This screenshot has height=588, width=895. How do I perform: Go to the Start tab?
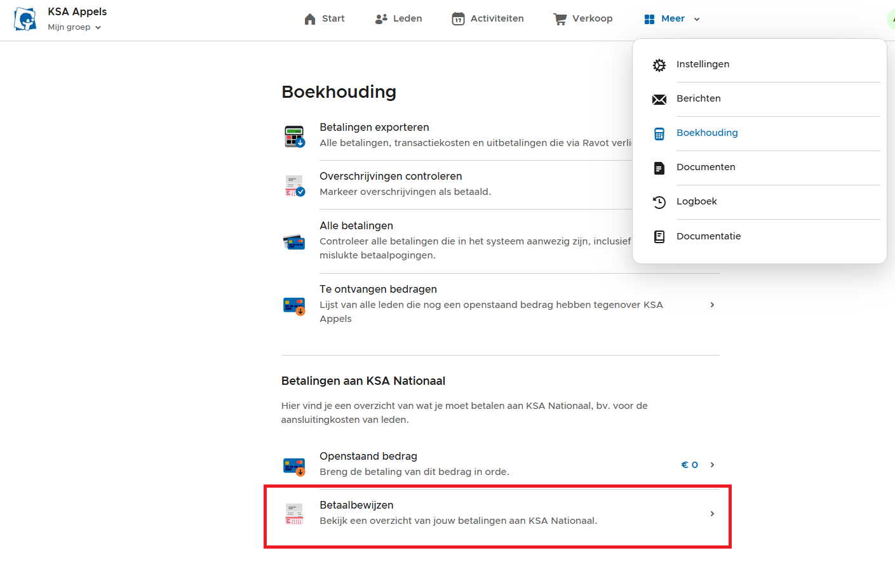[x=324, y=19]
